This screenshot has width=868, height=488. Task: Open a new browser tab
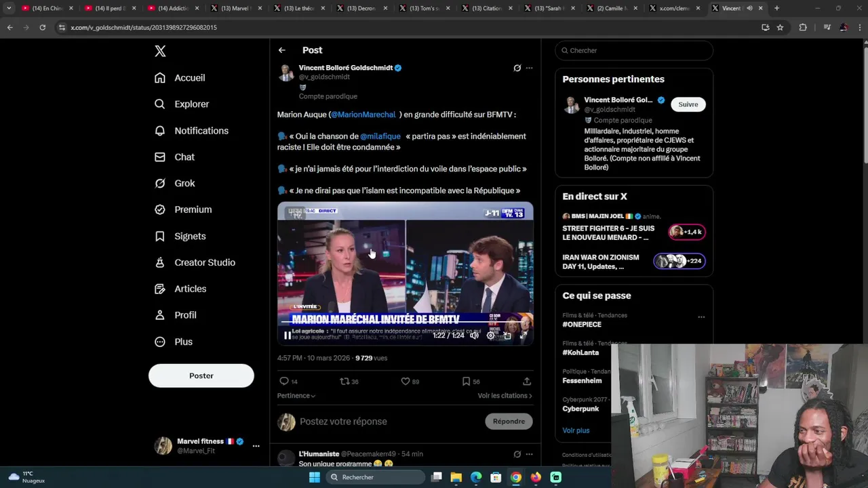coord(776,8)
